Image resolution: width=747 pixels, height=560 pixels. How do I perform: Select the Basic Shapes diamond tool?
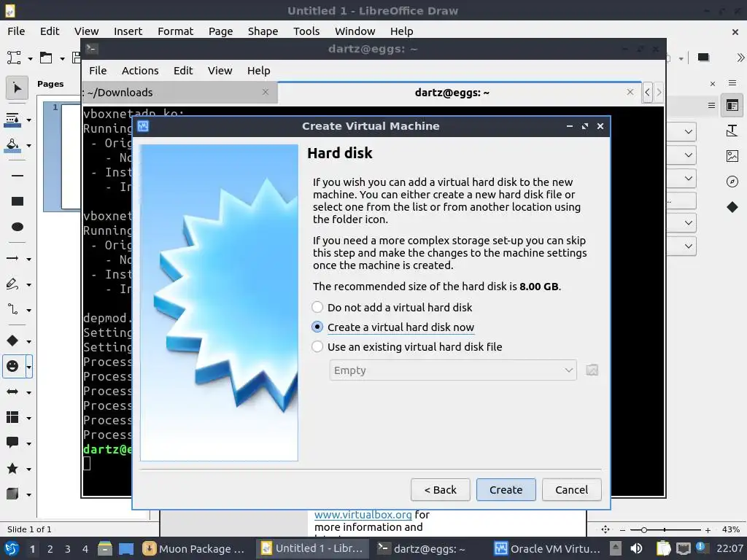(13, 341)
